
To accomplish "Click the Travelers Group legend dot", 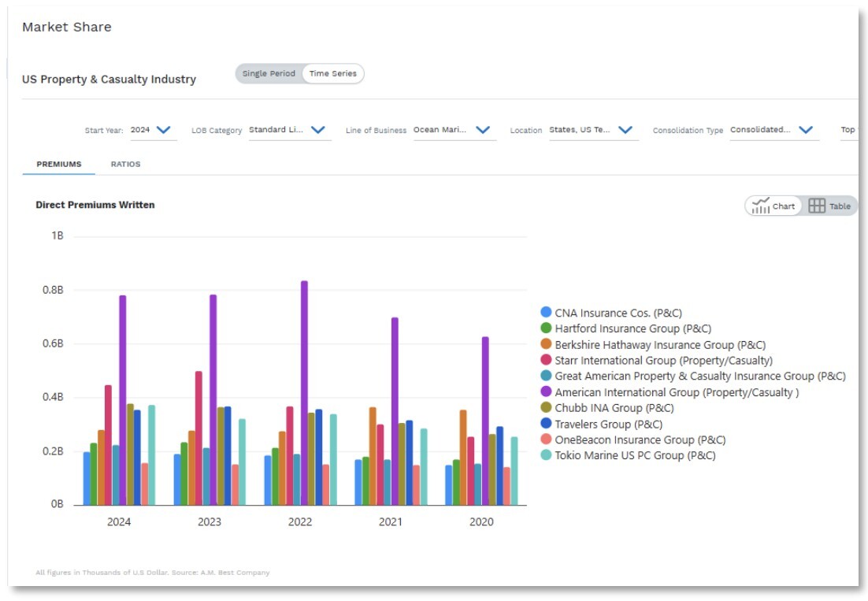I will coord(546,424).
